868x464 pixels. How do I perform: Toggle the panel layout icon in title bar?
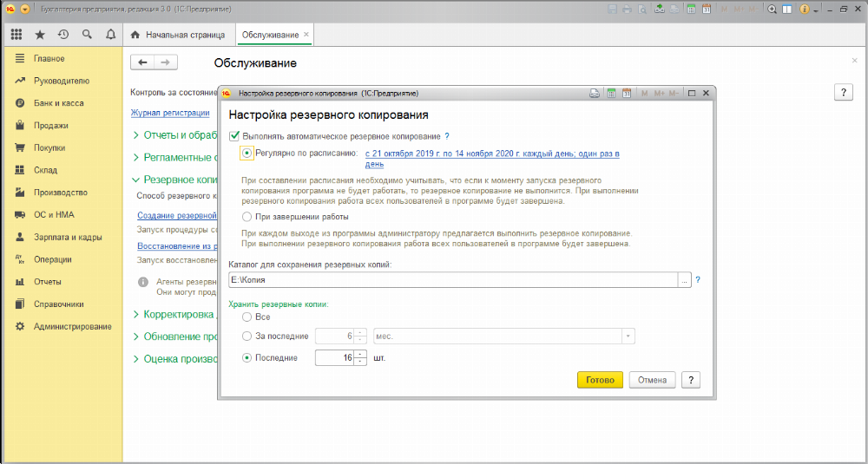[786, 10]
